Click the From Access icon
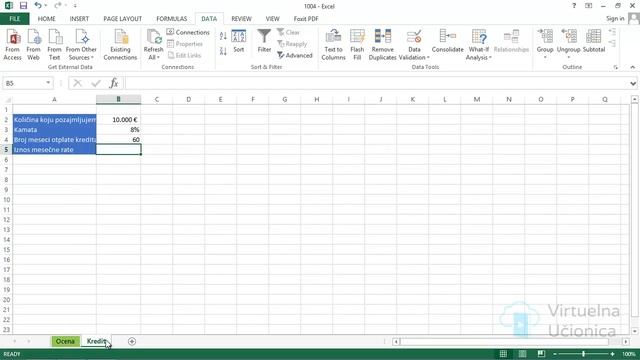 13,44
